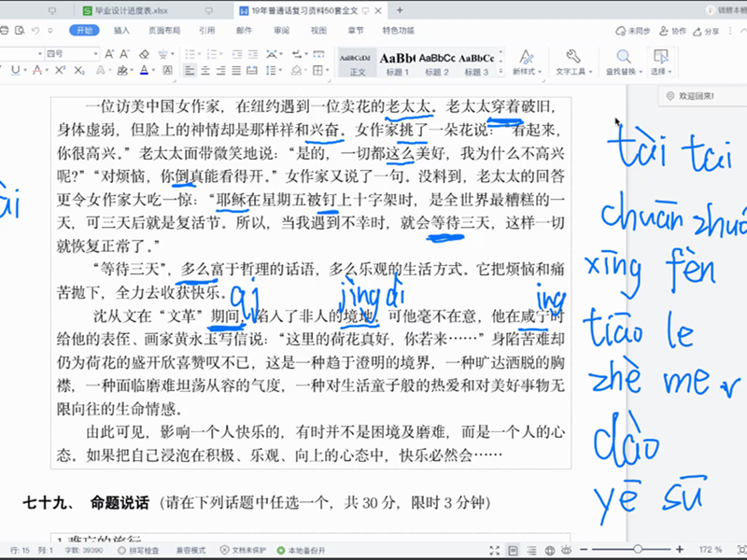Toggle the 拼写检查 spell check option

[139, 550]
